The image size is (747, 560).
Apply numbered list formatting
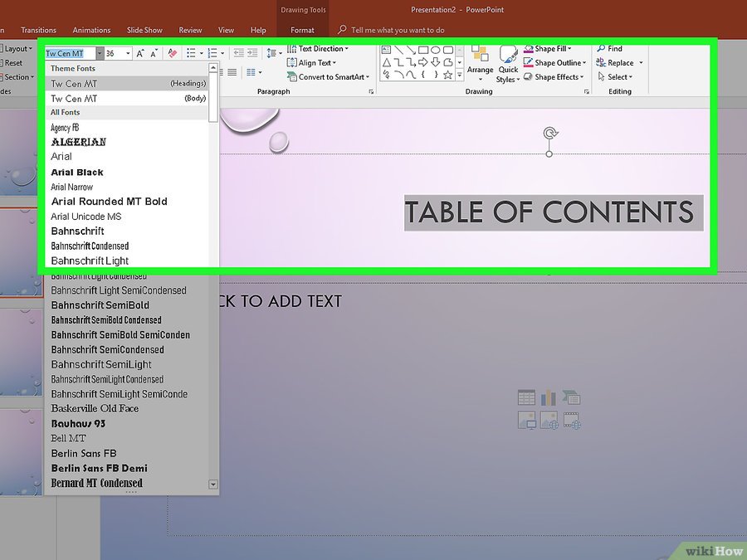212,53
